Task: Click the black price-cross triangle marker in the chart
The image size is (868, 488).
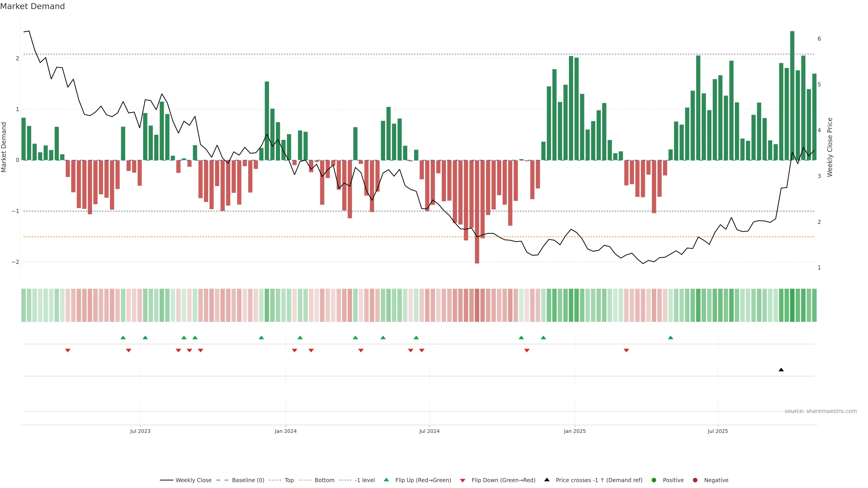Action: click(781, 370)
